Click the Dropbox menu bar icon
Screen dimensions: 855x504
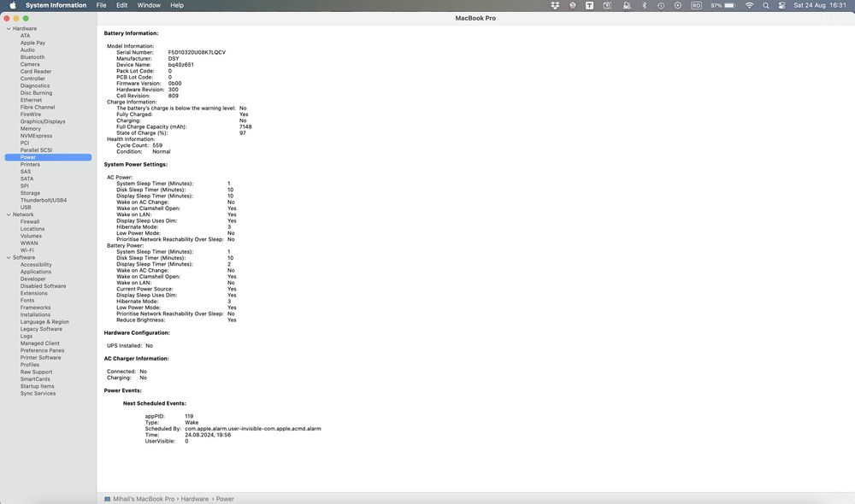(555, 5)
